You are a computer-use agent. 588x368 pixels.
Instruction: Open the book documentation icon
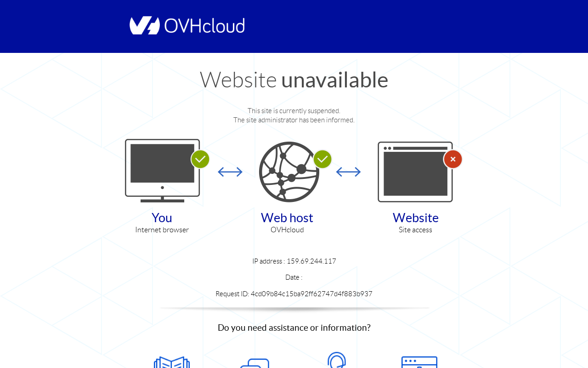pos(172,362)
